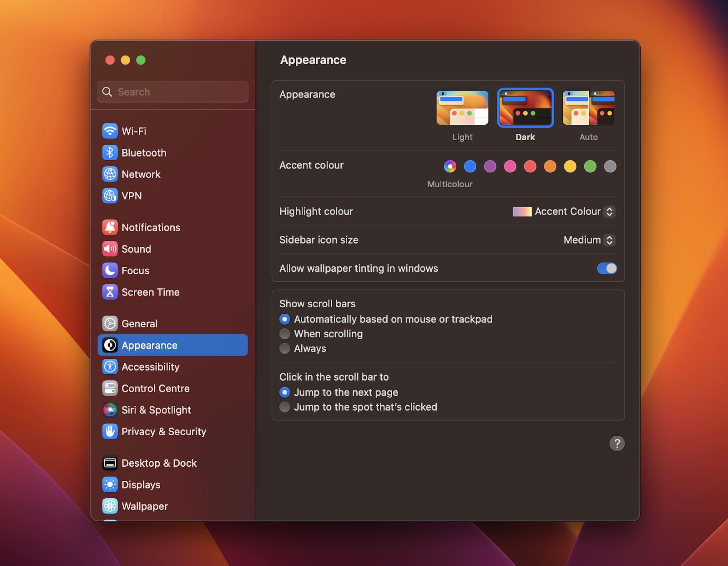
Task: Select the Screen Time hourglass icon
Action: point(110,292)
